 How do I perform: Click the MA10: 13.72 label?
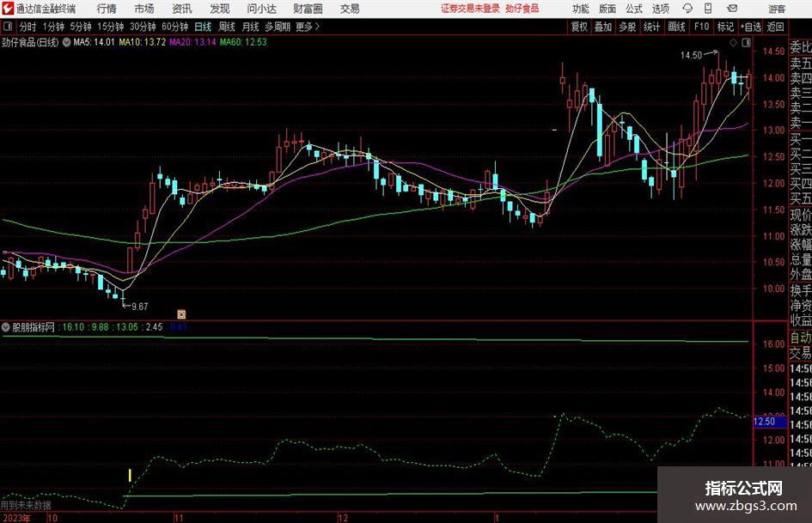point(143,42)
